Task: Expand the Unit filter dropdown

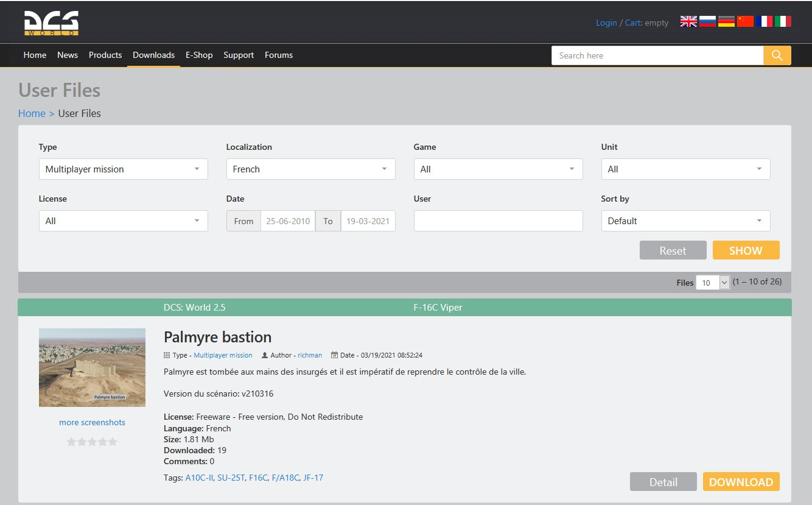Action: [x=685, y=169]
